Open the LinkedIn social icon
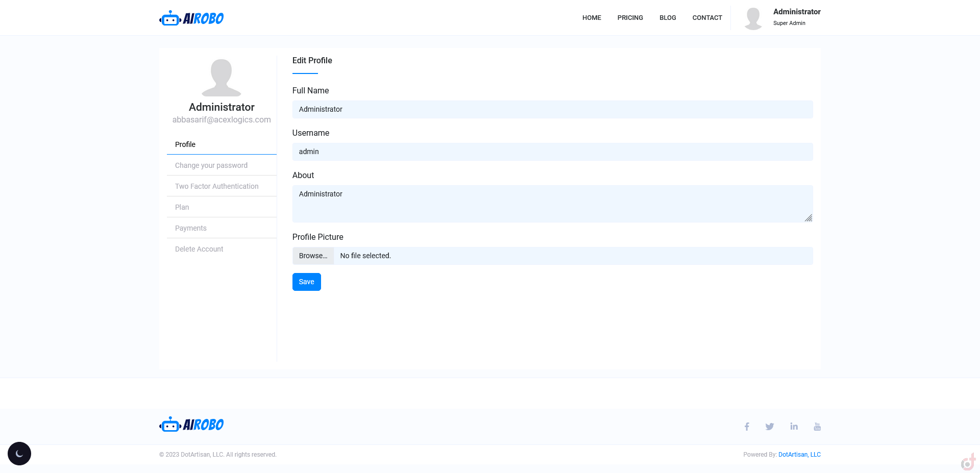The height and width of the screenshot is (473, 980). (x=794, y=427)
